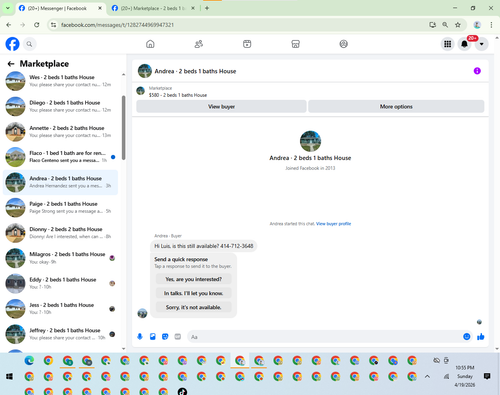Screen dimensions: 500x395
Task: Send quick reply 'Yes, are you interested?'
Action: click(x=193, y=279)
